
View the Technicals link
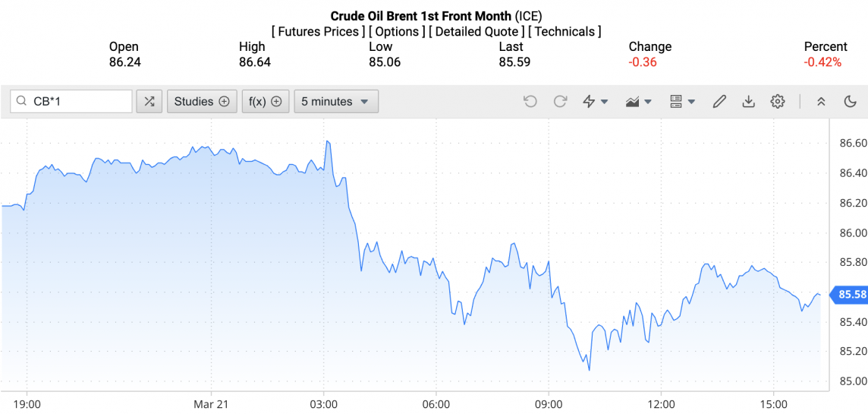coord(565,31)
